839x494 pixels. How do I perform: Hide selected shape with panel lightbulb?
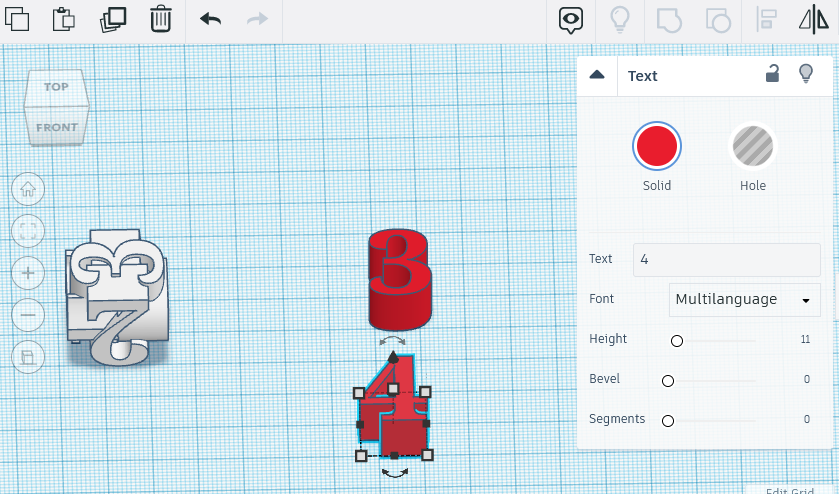806,74
